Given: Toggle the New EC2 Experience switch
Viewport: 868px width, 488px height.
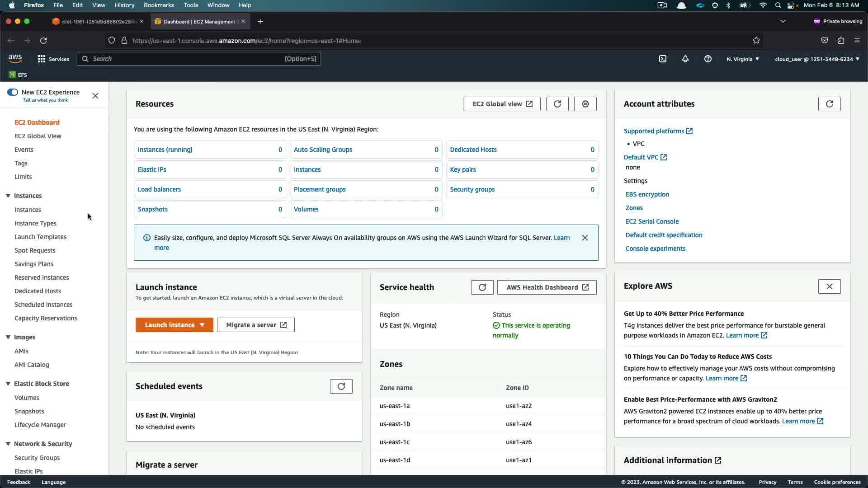Looking at the screenshot, I should 13,92.
